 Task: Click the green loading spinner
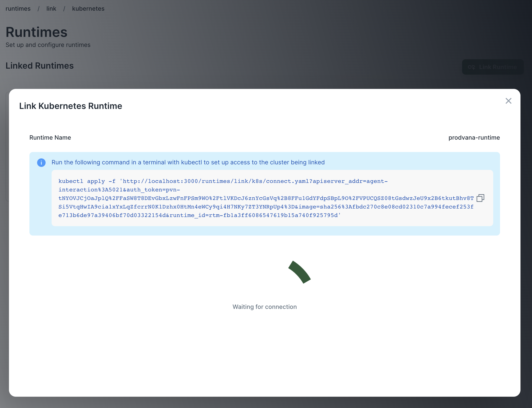coord(299,272)
